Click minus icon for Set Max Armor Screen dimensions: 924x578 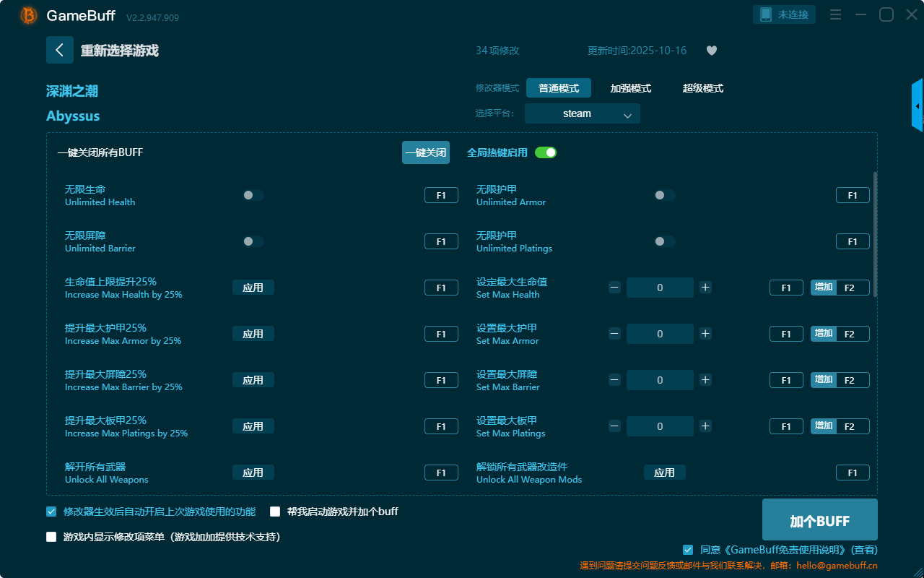pos(614,334)
